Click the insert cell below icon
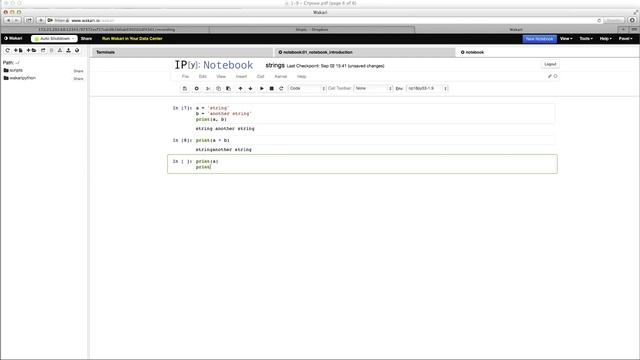The width and height of the screenshot is (640, 360). (196, 89)
